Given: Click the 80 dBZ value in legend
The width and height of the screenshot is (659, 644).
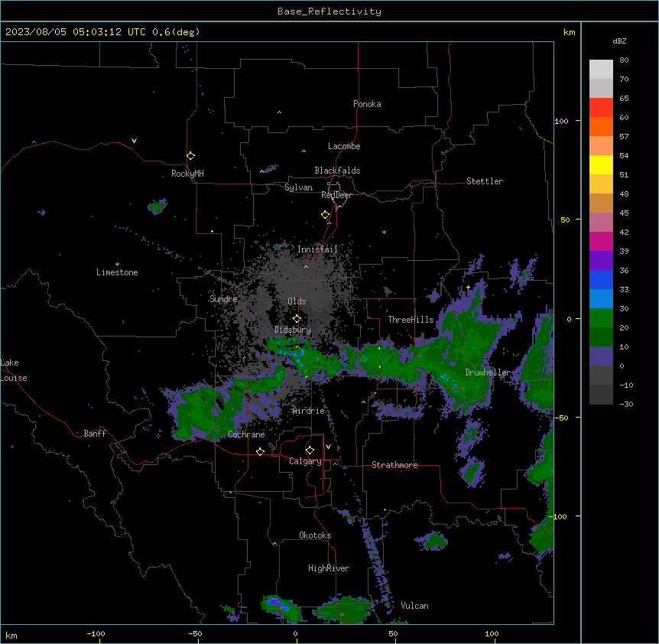Looking at the screenshot, I should pyautogui.click(x=624, y=60).
